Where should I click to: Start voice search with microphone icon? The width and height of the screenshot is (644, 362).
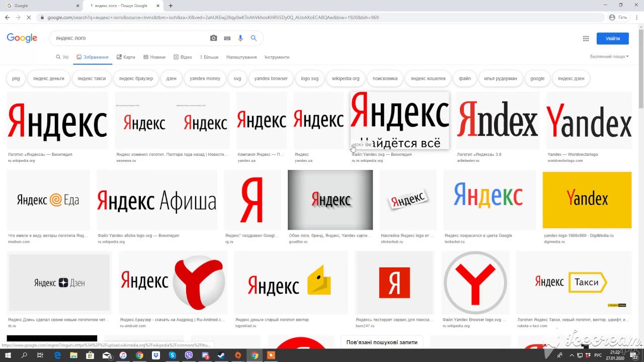pos(240,38)
